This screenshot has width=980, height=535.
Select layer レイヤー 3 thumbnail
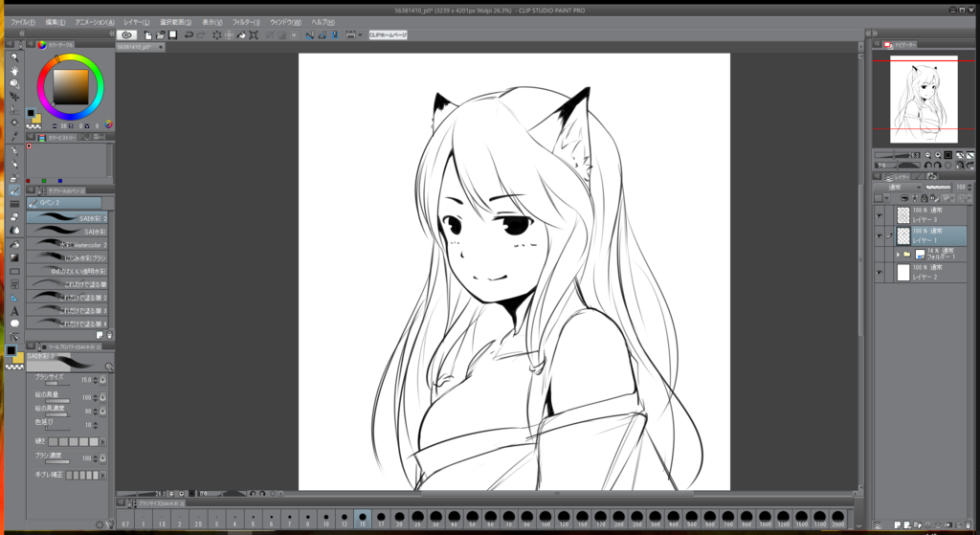[x=903, y=215]
